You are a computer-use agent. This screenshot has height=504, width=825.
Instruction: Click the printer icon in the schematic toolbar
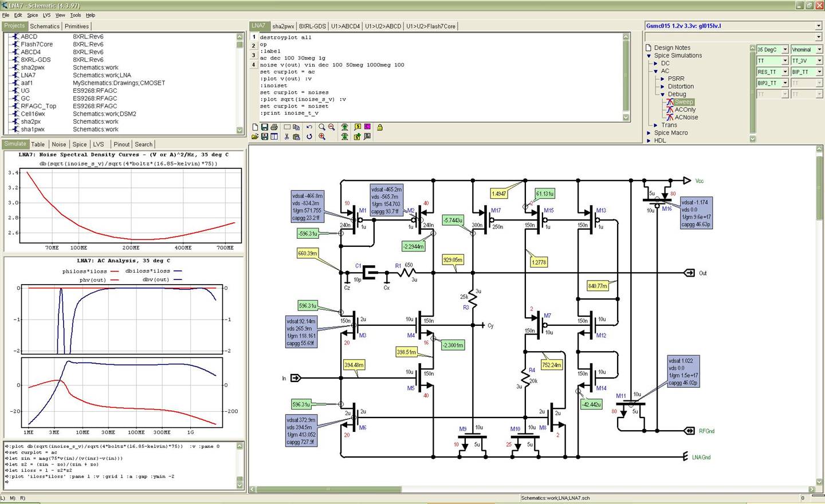[x=274, y=127]
